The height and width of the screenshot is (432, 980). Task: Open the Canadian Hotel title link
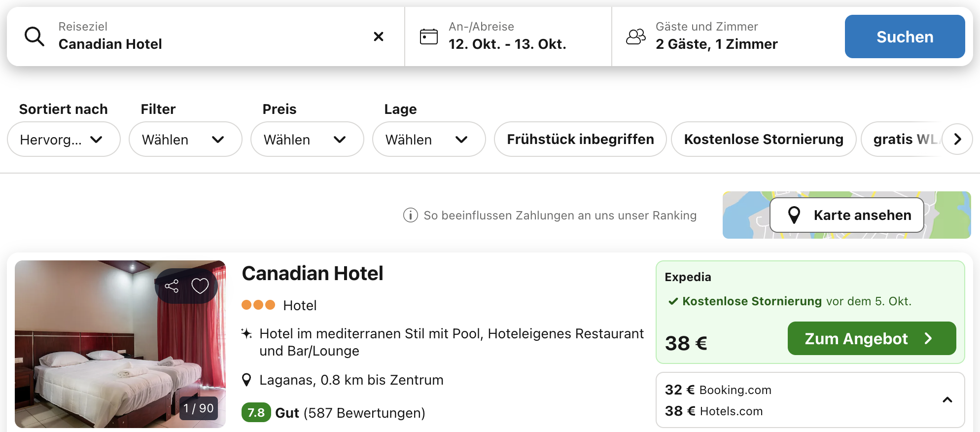coord(313,273)
